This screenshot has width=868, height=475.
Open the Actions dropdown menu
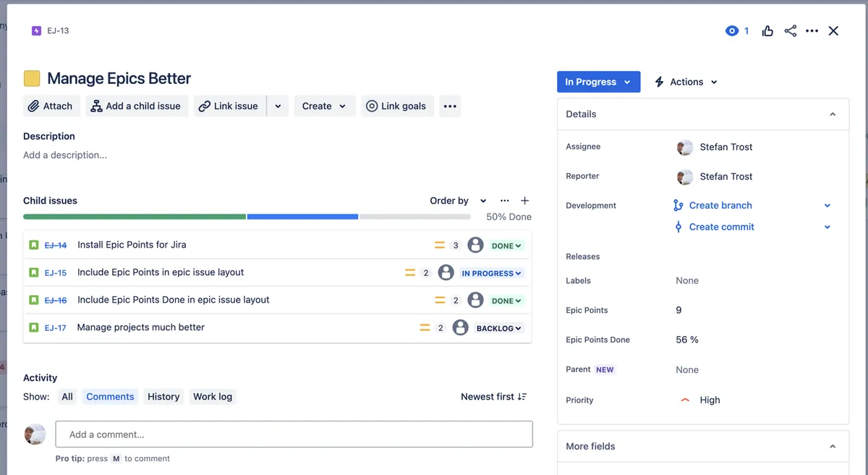point(686,82)
